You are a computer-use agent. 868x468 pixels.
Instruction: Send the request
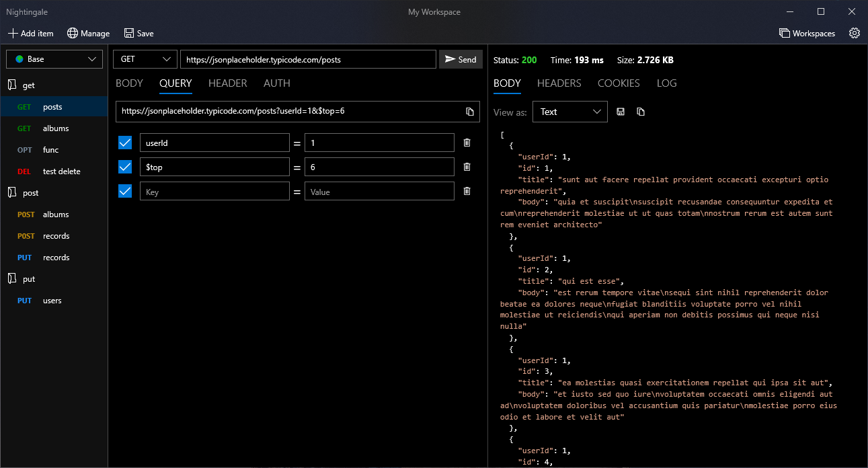(x=461, y=59)
